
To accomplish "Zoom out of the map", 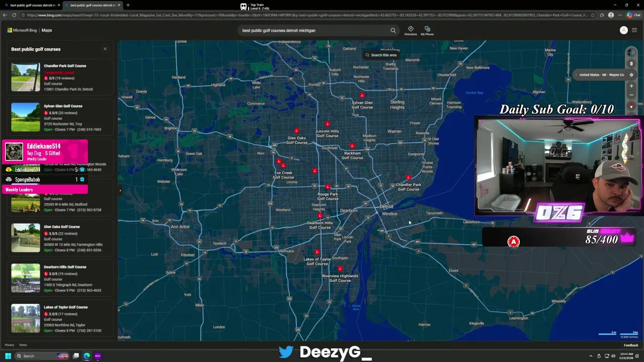I will click(x=631, y=95).
